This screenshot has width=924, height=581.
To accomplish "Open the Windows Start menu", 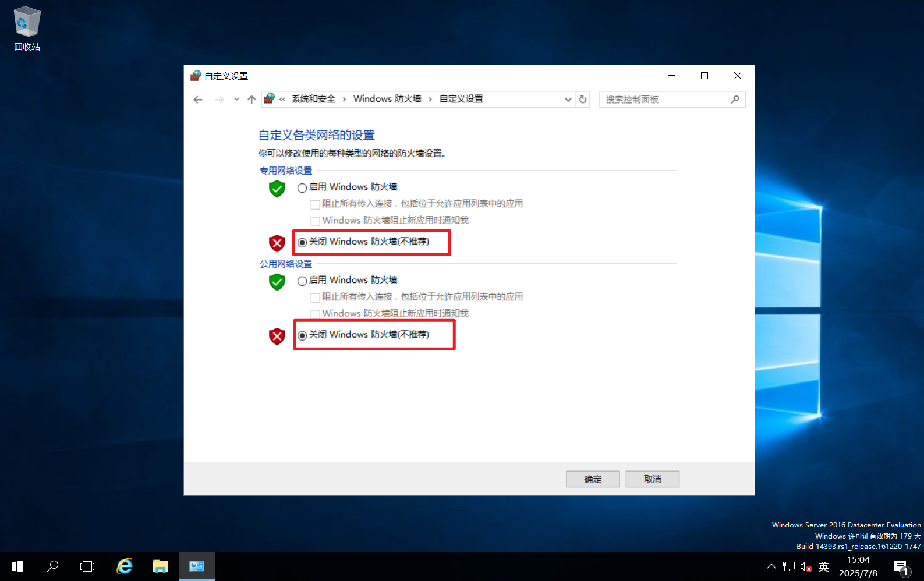I will pyautogui.click(x=17, y=566).
